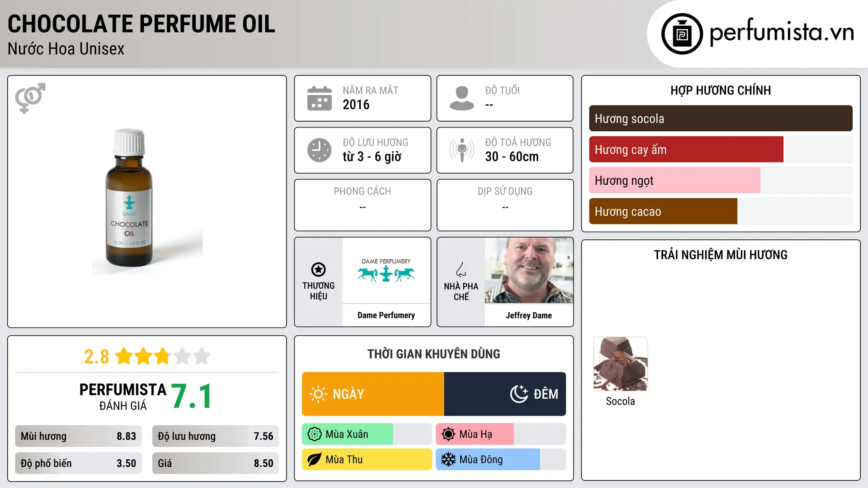The image size is (868, 488).
Task: Click the first gold rating star
Action: pyautogui.click(x=124, y=356)
